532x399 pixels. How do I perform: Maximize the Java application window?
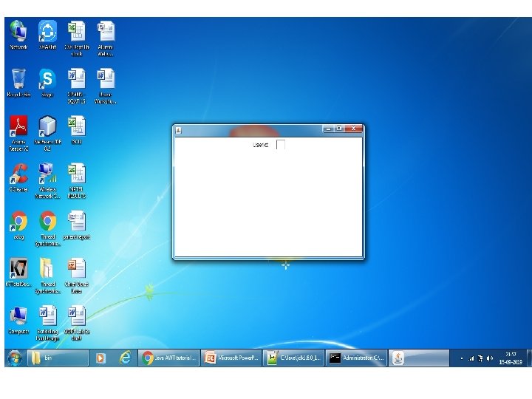339,129
